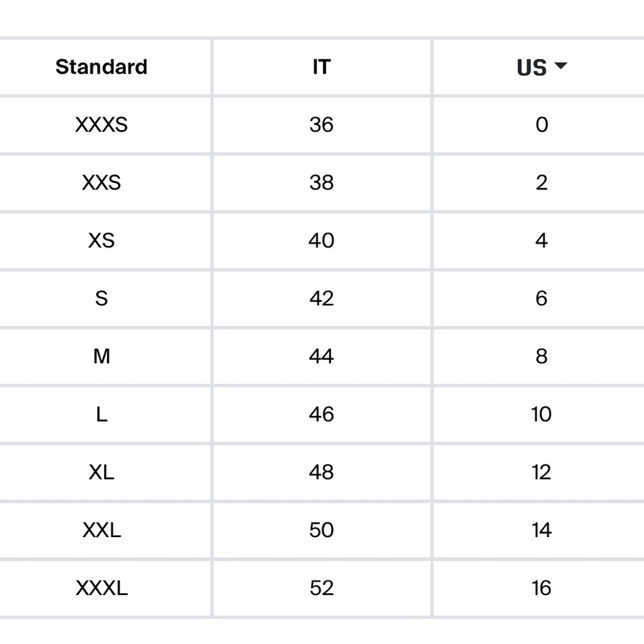The image size is (644, 644).
Task: Select the M standard size cell
Action: (x=102, y=356)
